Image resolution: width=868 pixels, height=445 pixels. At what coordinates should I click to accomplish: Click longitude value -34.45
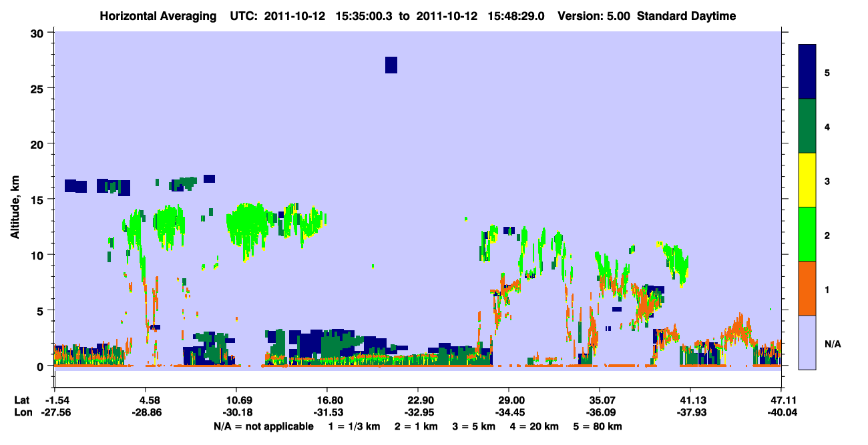(x=509, y=413)
